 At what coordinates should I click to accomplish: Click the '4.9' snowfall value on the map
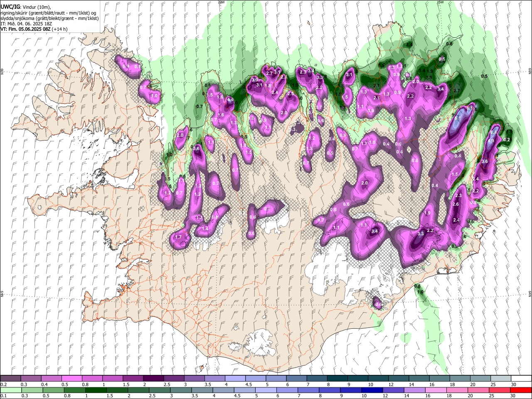[491, 140]
